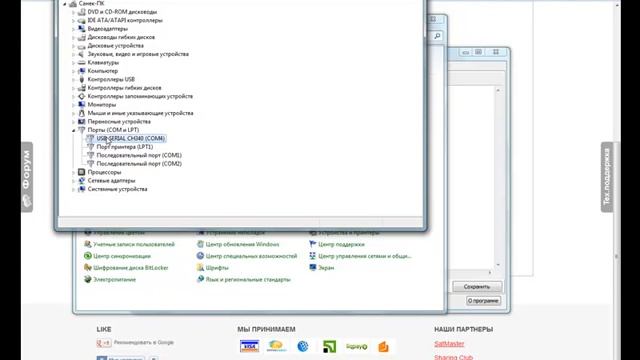
Task: Click the О программе button
Action: point(483,301)
